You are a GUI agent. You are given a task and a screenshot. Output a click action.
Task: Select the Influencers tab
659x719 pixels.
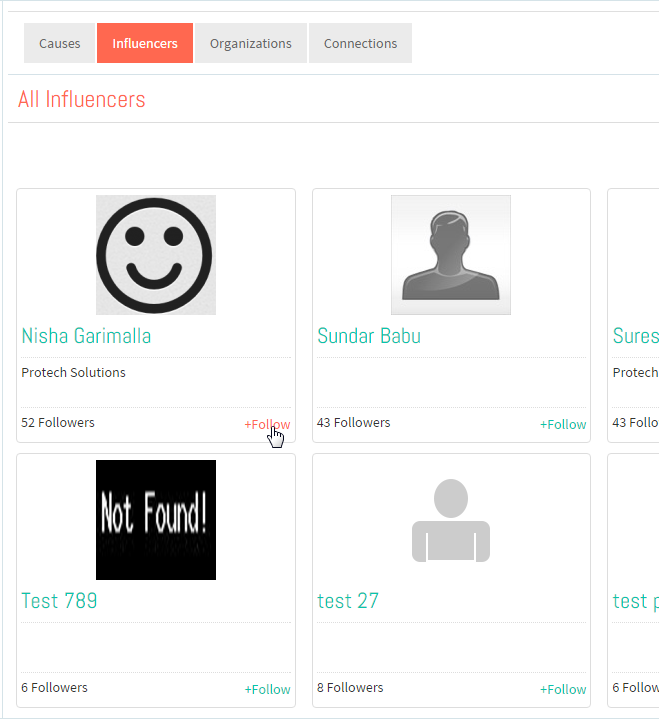(145, 43)
